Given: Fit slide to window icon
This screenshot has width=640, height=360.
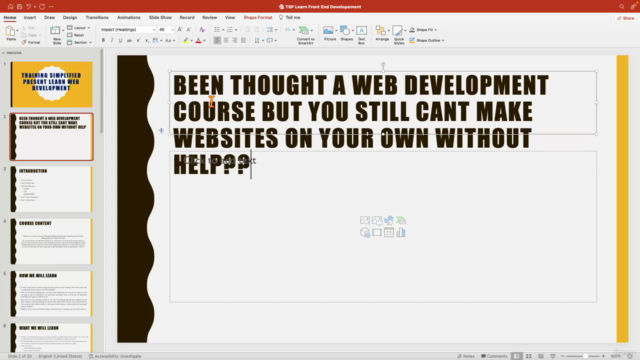Looking at the screenshot, I should tap(630, 356).
